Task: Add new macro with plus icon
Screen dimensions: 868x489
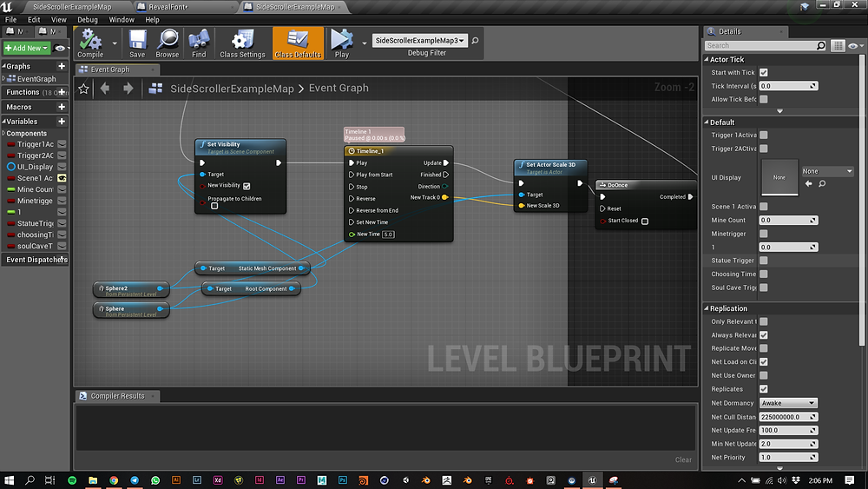Action: (x=62, y=107)
